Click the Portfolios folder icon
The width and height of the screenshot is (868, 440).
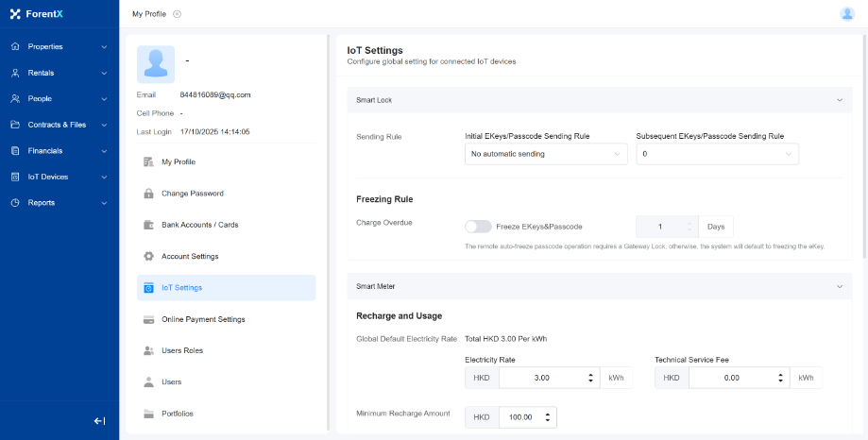[x=148, y=414]
